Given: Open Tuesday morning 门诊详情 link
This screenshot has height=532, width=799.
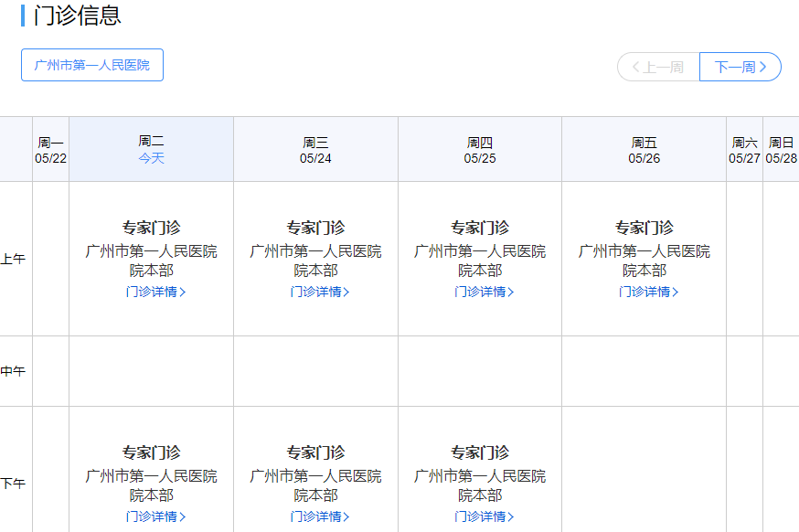Looking at the screenshot, I should click(x=155, y=292).
